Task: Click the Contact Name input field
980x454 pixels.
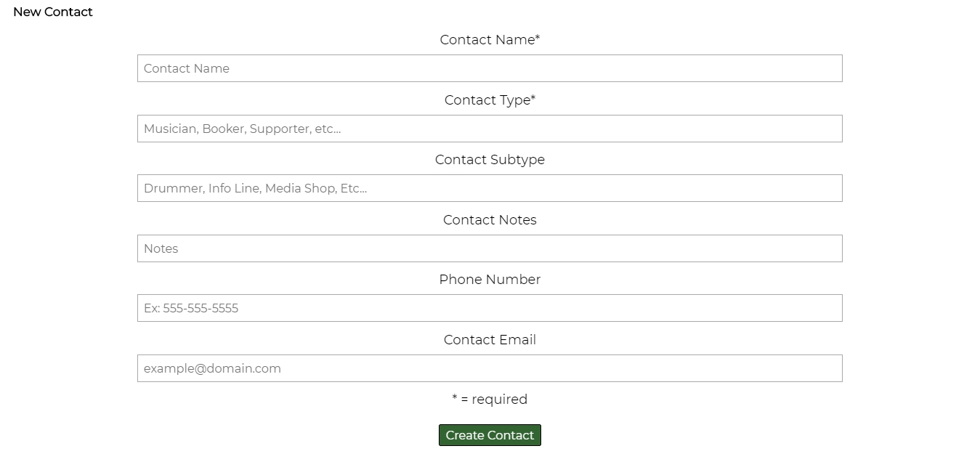Action: tap(490, 68)
